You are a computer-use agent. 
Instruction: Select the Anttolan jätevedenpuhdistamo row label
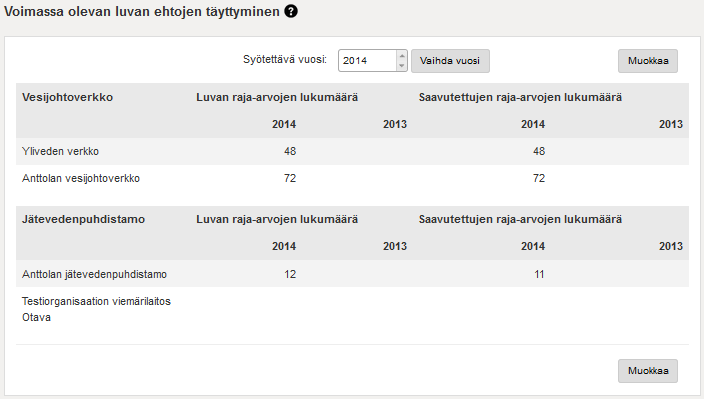[x=94, y=274]
